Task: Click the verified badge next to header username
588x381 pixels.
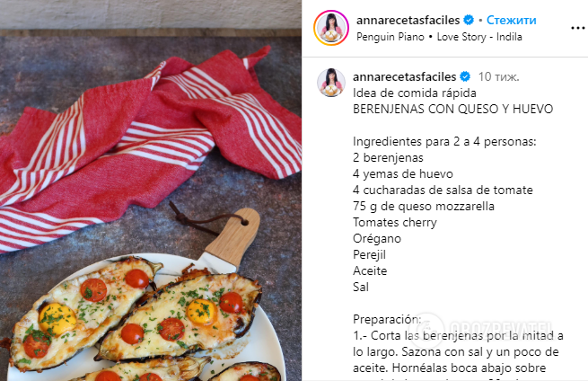Action: pos(469,20)
